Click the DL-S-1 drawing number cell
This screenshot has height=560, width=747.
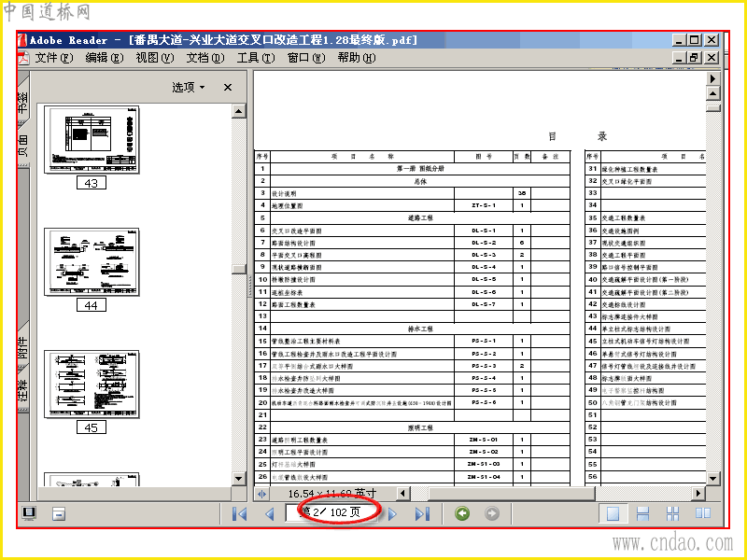pyautogui.click(x=484, y=231)
